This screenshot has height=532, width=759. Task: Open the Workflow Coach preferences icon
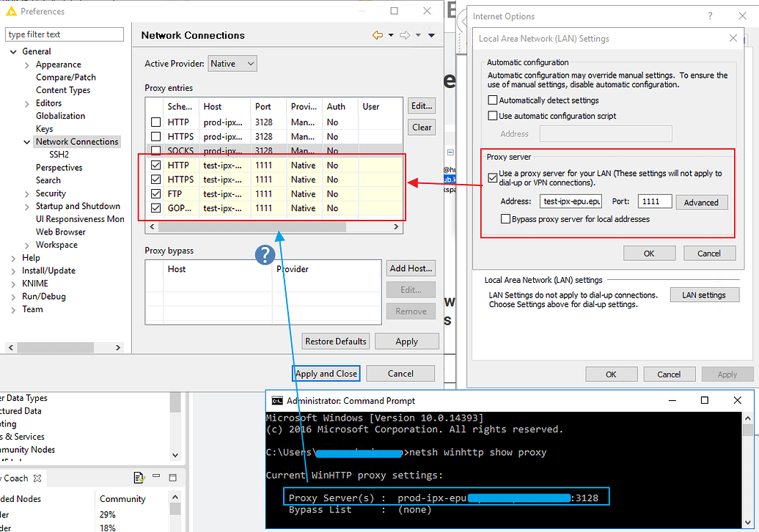(139, 477)
